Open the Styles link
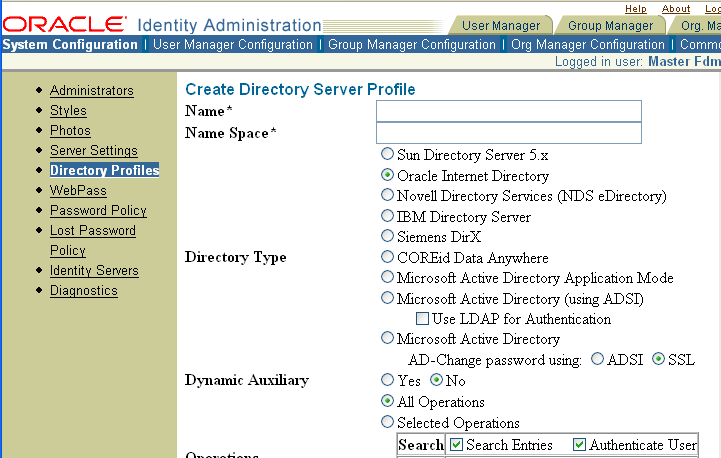 pos(68,110)
